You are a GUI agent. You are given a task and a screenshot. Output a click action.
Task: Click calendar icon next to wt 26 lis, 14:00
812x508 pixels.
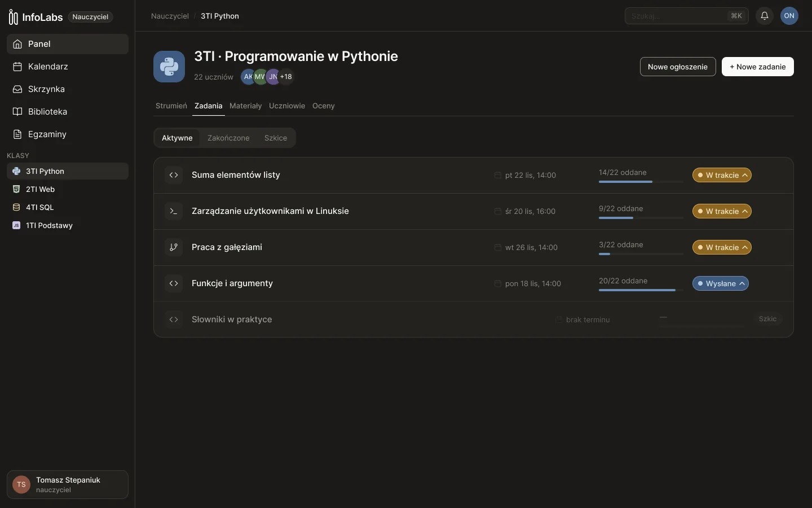(x=498, y=247)
